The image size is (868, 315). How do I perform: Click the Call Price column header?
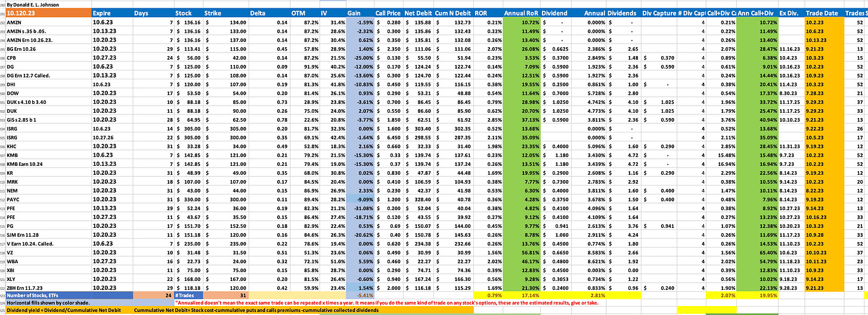click(388, 13)
